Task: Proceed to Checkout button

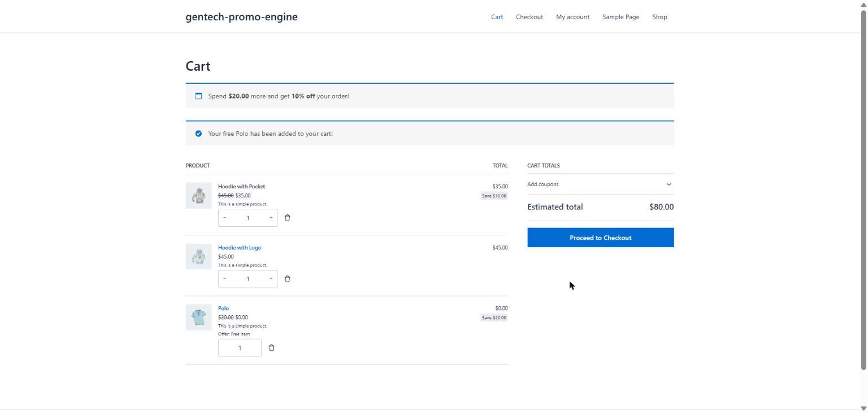Action: (600, 238)
